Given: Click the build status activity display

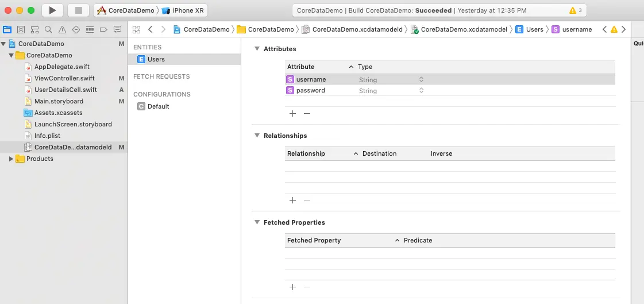Looking at the screenshot, I should tap(439, 10).
